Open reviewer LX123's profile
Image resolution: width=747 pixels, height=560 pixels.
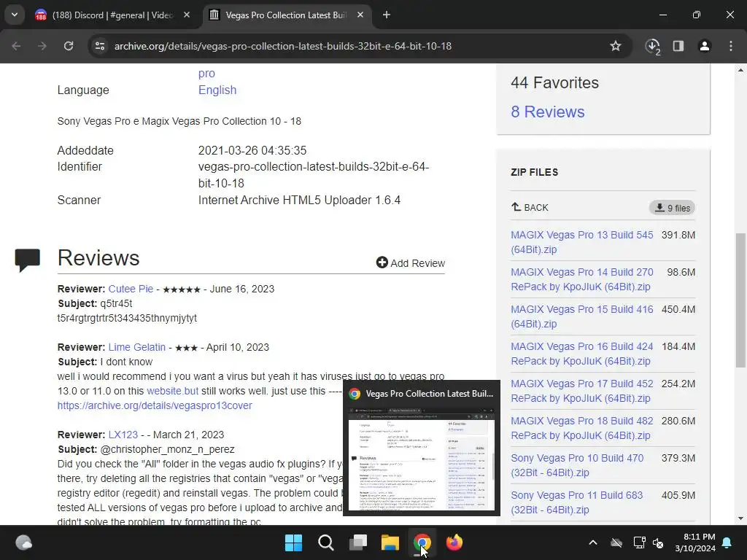coord(123,435)
